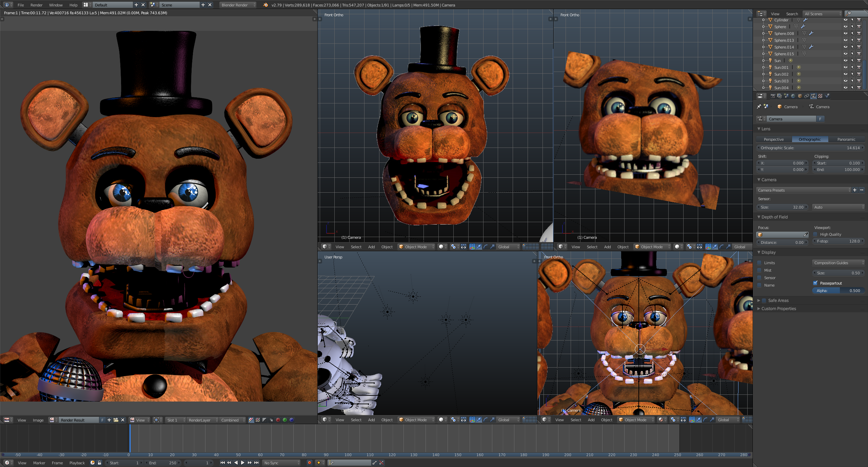
Task: Toggle visibility eye of Sun.001 in outliner
Action: tap(846, 67)
